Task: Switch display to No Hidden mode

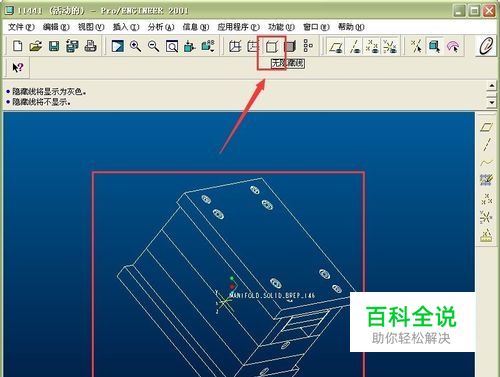Action: point(271,46)
